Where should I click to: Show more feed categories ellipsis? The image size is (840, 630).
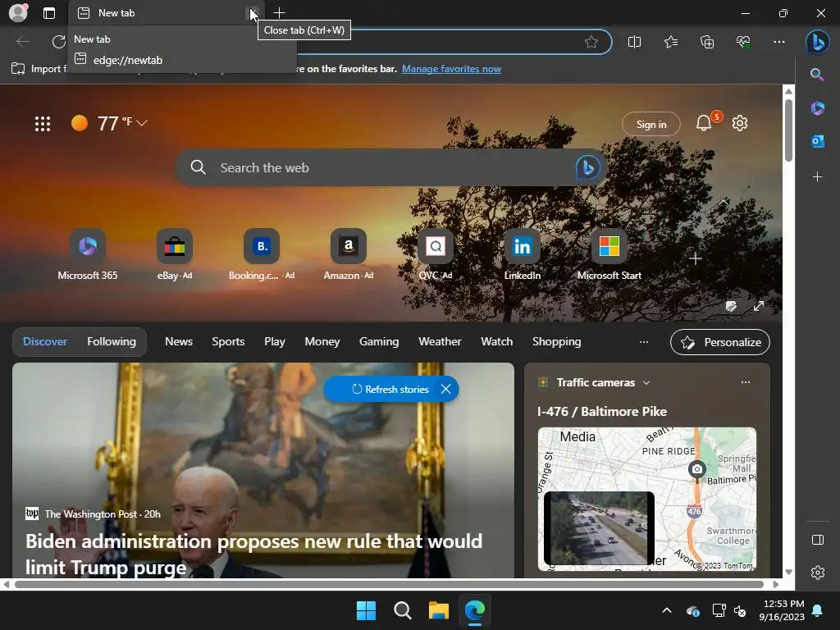(643, 342)
